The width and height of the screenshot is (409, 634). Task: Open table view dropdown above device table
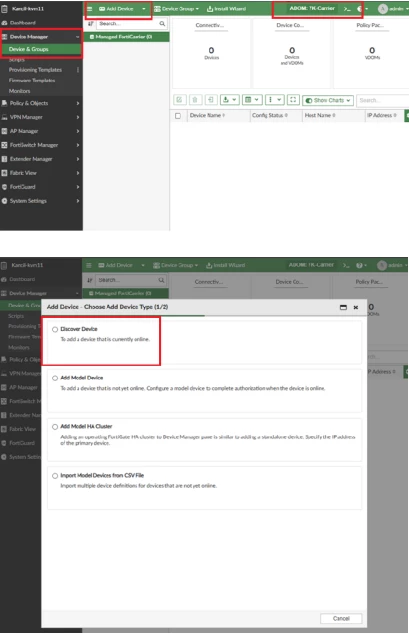tap(252, 99)
